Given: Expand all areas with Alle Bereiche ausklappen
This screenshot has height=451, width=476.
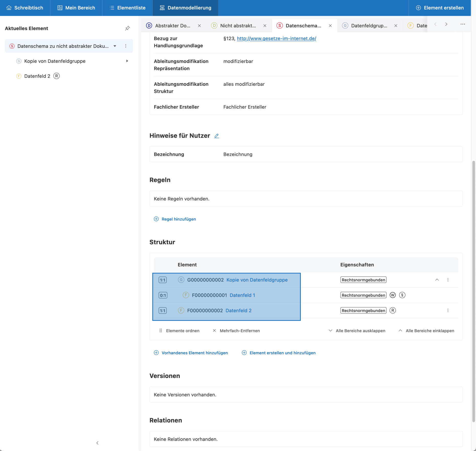Looking at the screenshot, I should [357, 331].
